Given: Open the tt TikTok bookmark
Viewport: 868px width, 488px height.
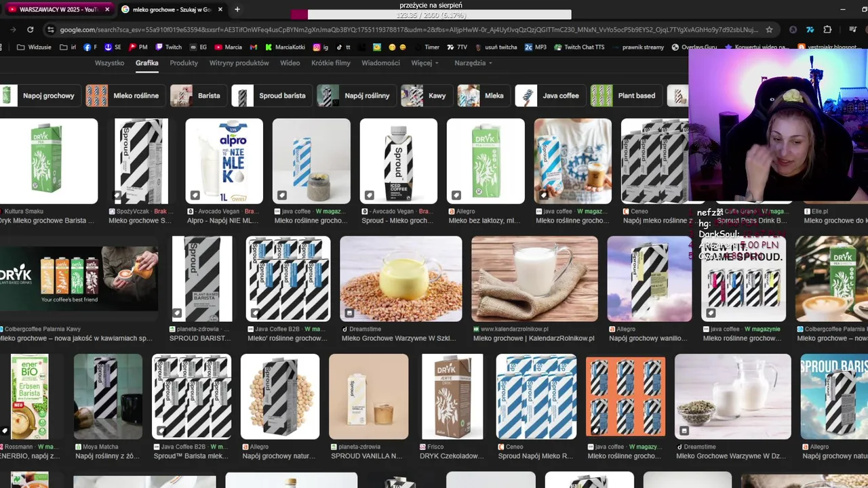Looking at the screenshot, I should (x=343, y=47).
